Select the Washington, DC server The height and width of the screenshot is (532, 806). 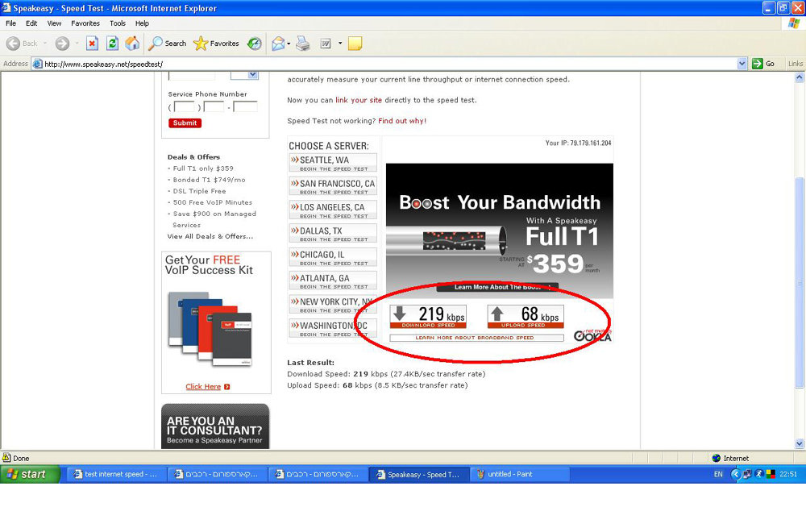pyautogui.click(x=333, y=328)
